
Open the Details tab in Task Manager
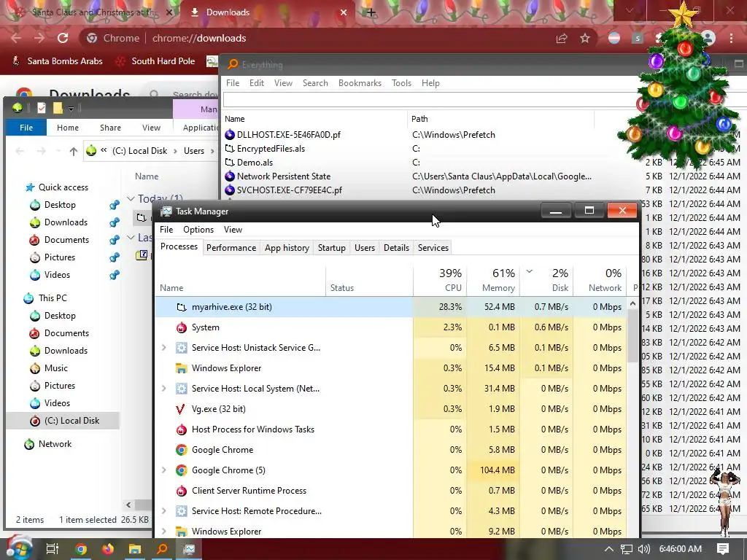click(x=396, y=248)
